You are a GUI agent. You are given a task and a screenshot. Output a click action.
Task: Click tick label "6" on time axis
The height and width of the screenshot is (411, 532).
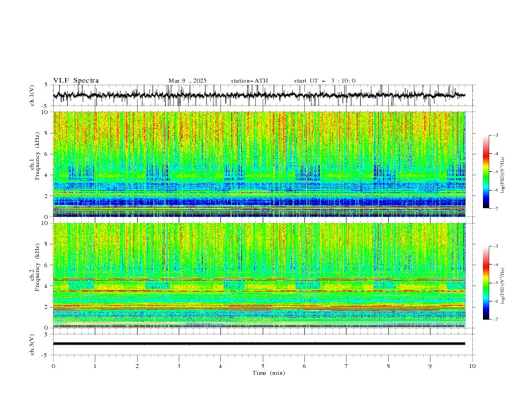click(x=304, y=366)
